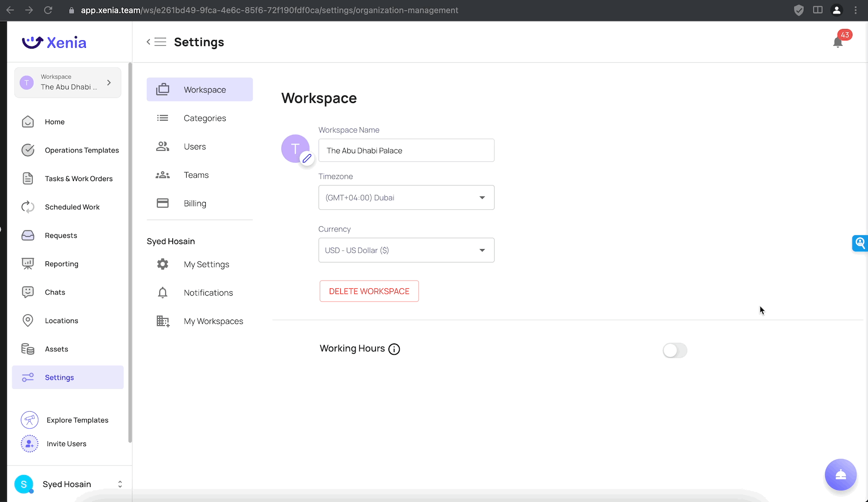
Task: Click the Teams group icon
Action: [x=163, y=175]
